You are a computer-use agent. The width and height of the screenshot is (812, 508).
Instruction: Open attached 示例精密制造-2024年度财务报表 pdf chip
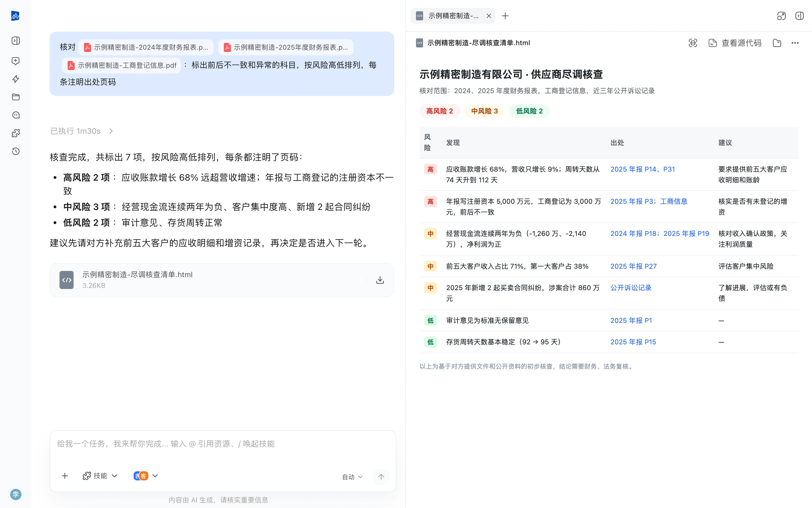tap(146, 47)
